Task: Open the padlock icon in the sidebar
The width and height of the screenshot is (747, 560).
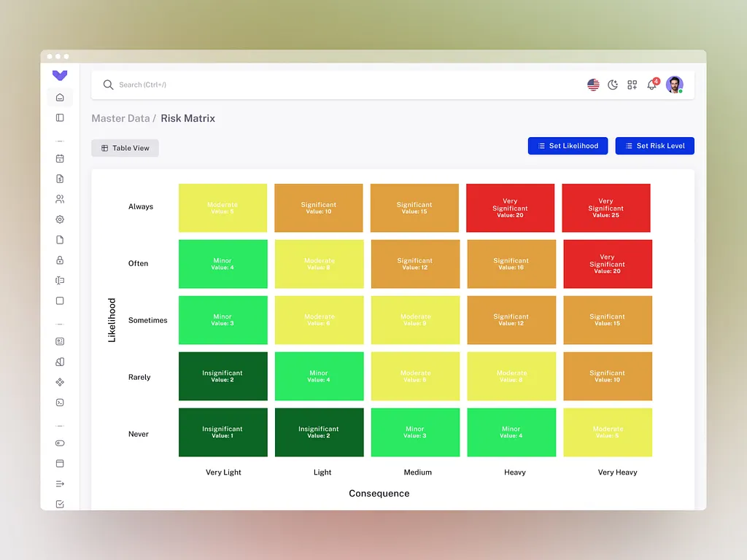Action: click(60, 260)
